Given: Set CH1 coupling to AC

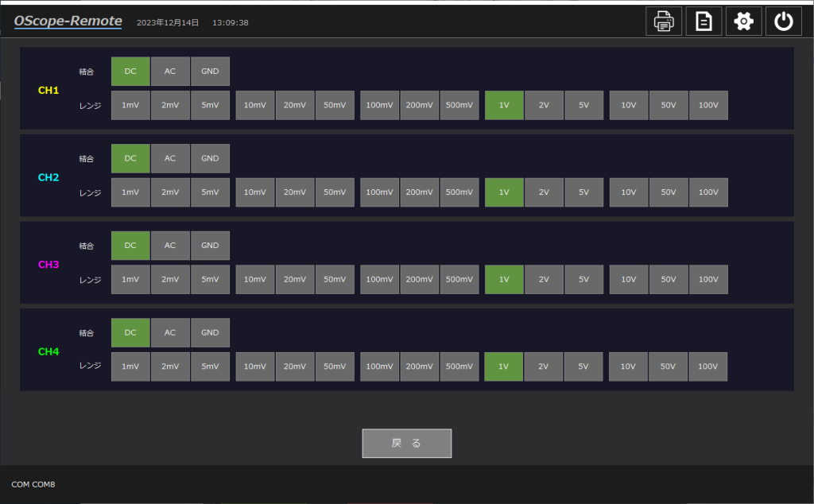Looking at the screenshot, I should coord(170,71).
